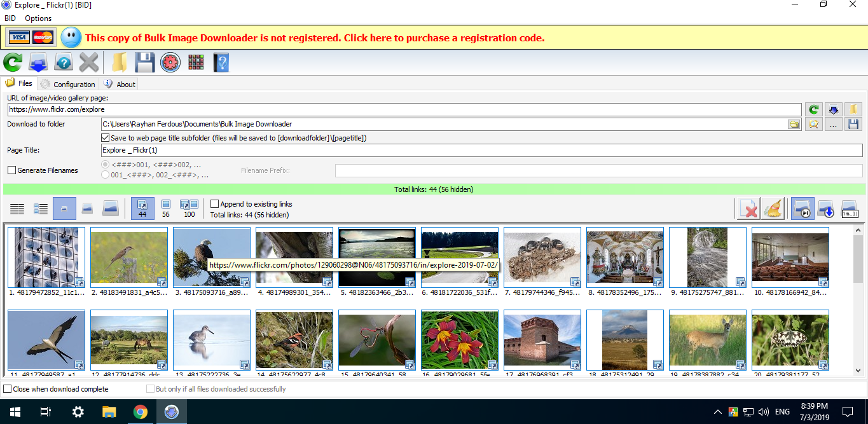The height and width of the screenshot is (424, 868).
Task: Open the About tab
Action: tap(120, 84)
